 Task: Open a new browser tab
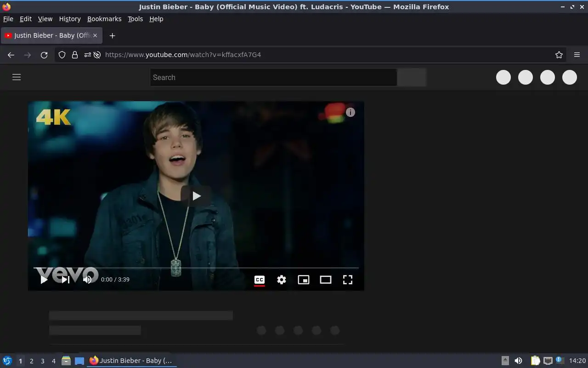tap(112, 35)
